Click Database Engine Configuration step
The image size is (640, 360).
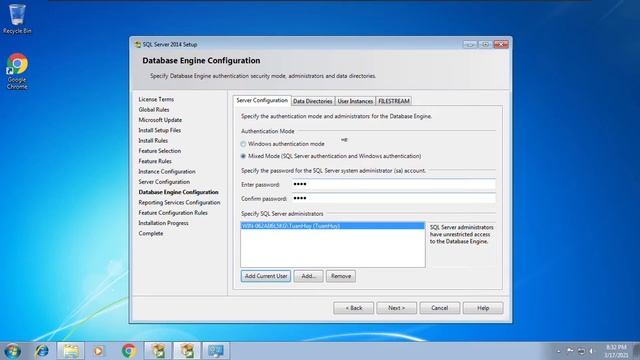click(x=178, y=192)
